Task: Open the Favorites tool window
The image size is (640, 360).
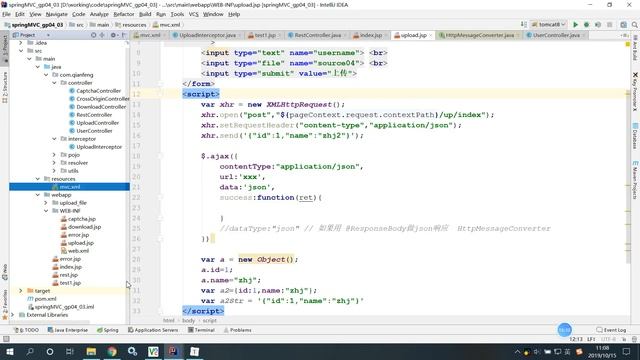Action: point(4,304)
